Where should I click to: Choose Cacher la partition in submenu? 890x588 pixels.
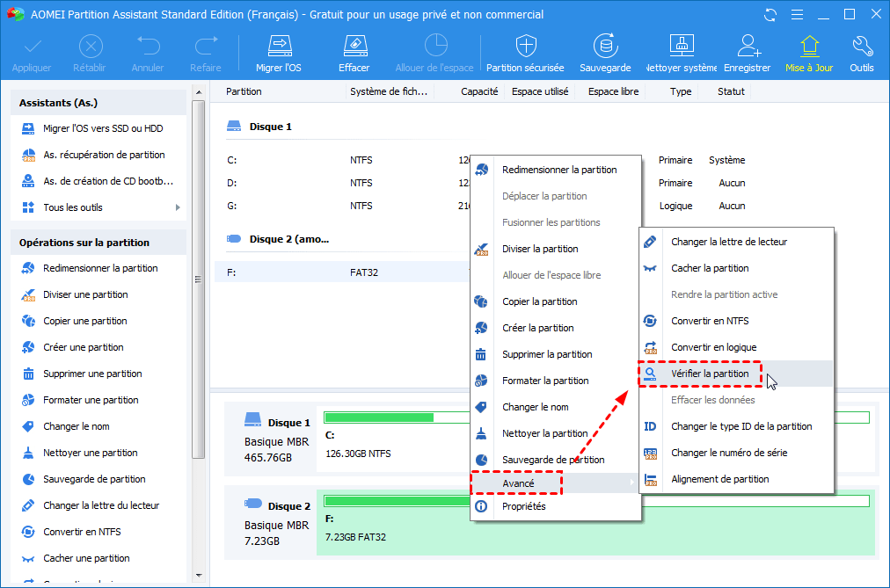736,268
